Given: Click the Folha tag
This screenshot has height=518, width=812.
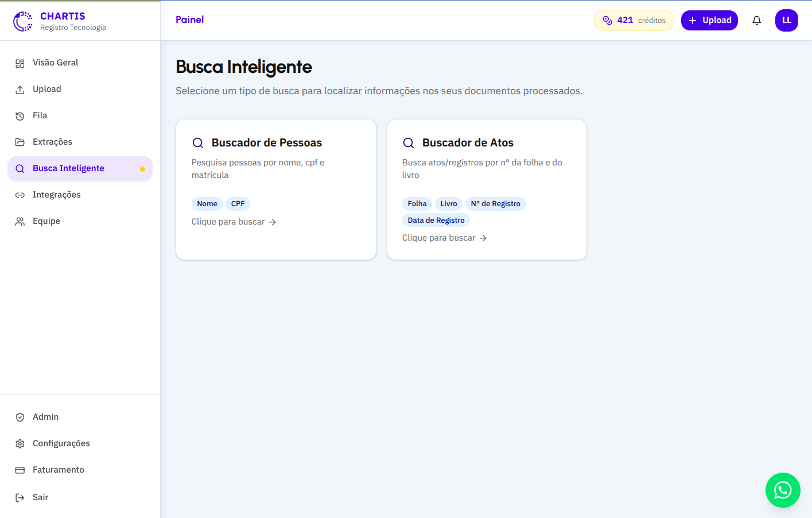Looking at the screenshot, I should point(417,204).
